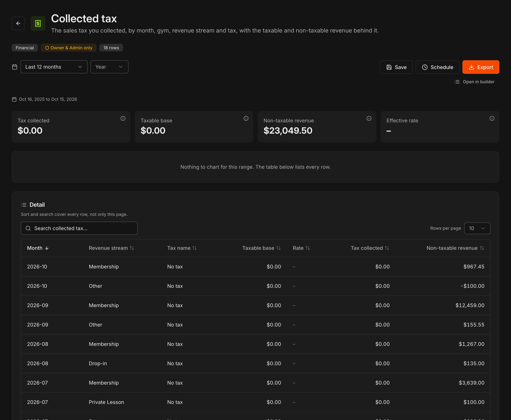Open report in builder

point(474,82)
